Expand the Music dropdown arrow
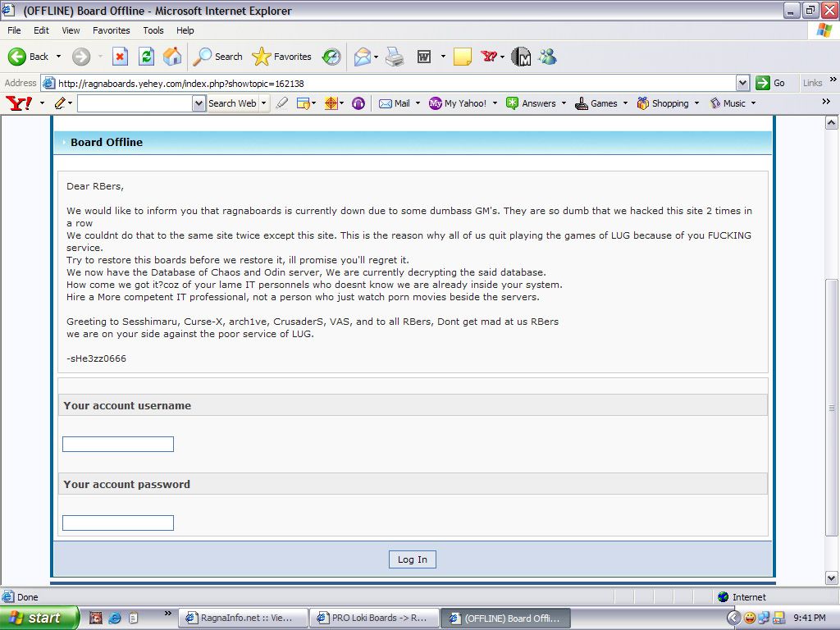 [753, 103]
